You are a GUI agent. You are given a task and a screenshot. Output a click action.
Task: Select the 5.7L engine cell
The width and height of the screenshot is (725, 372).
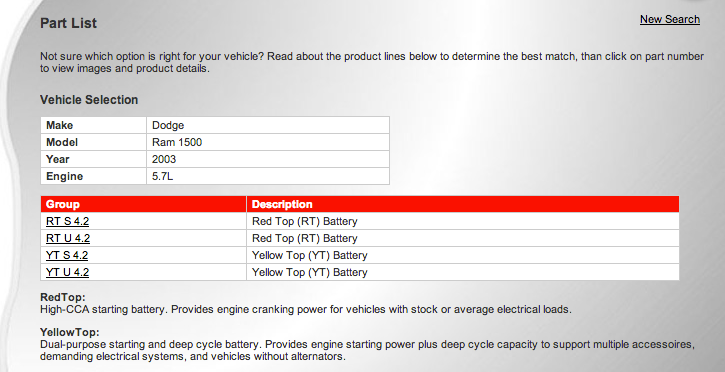(268, 176)
